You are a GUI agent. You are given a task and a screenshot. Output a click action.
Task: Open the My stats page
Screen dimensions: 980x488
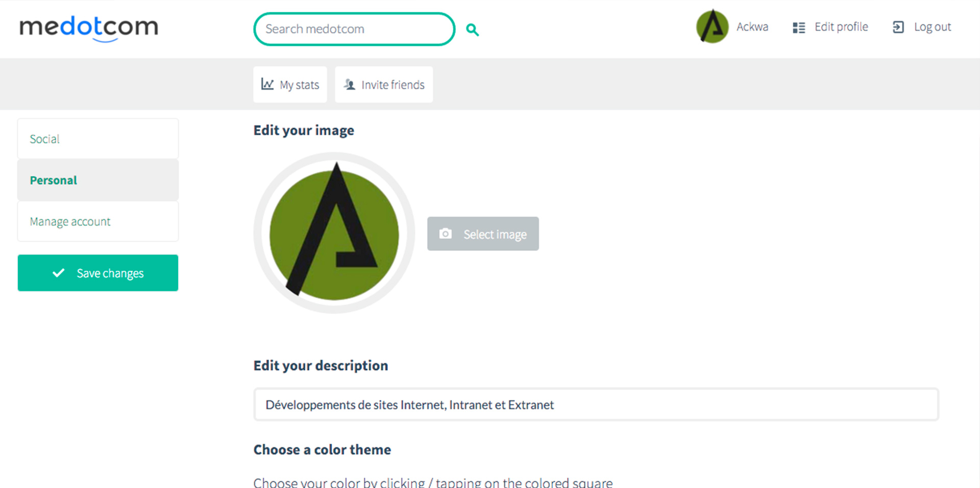tap(290, 84)
